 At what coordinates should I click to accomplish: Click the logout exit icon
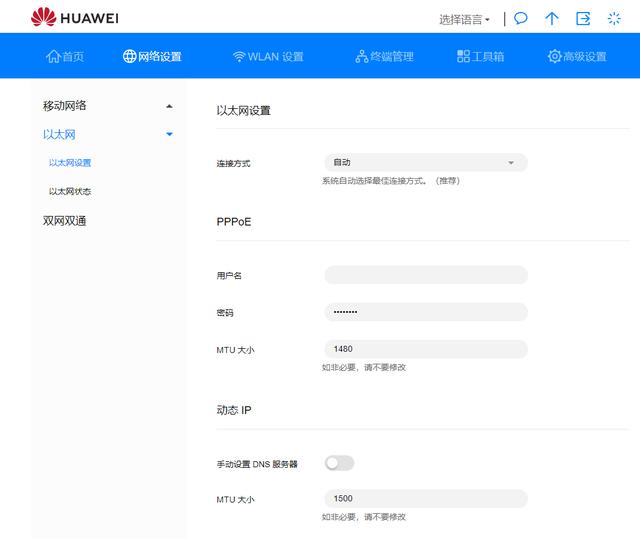pos(583,18)
